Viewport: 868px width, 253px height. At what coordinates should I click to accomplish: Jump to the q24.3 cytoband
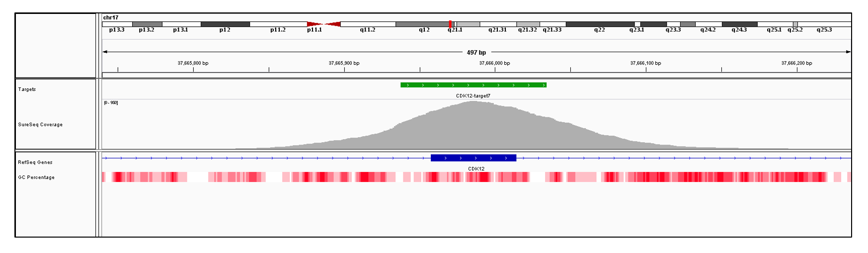(x=739, y=24)
